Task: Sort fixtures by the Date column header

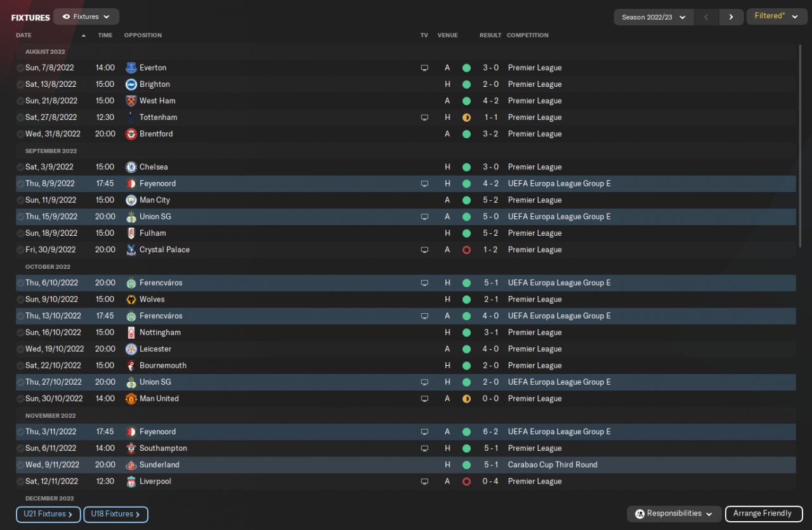Action: pyautogui.click(x=23, y=36)
